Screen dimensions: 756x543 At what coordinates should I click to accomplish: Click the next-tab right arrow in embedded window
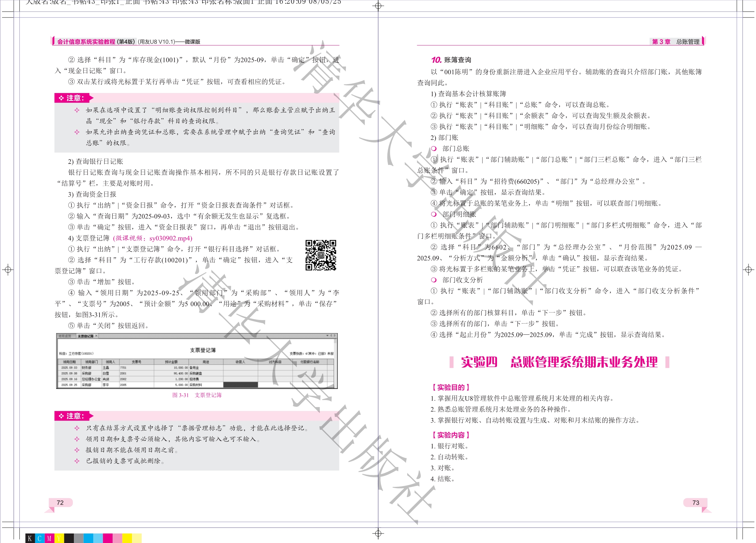pyautogui.click(x=335, y=335)
